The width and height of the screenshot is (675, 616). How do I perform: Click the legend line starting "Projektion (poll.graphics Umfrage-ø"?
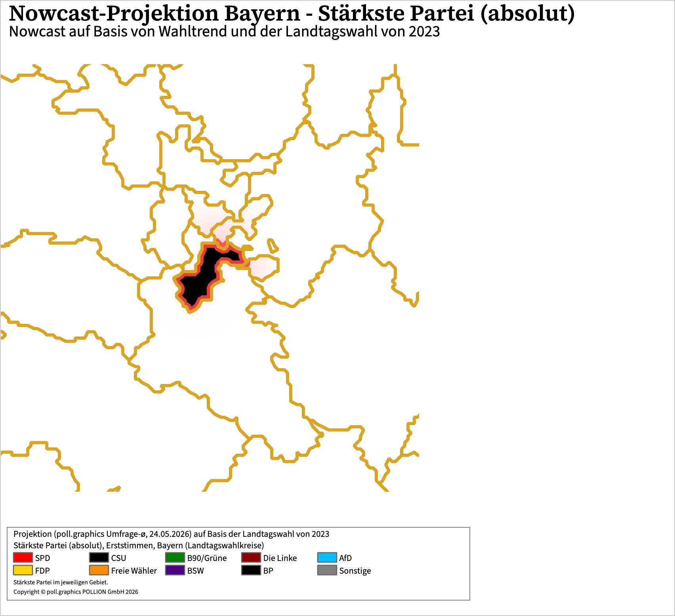point(171,534)
